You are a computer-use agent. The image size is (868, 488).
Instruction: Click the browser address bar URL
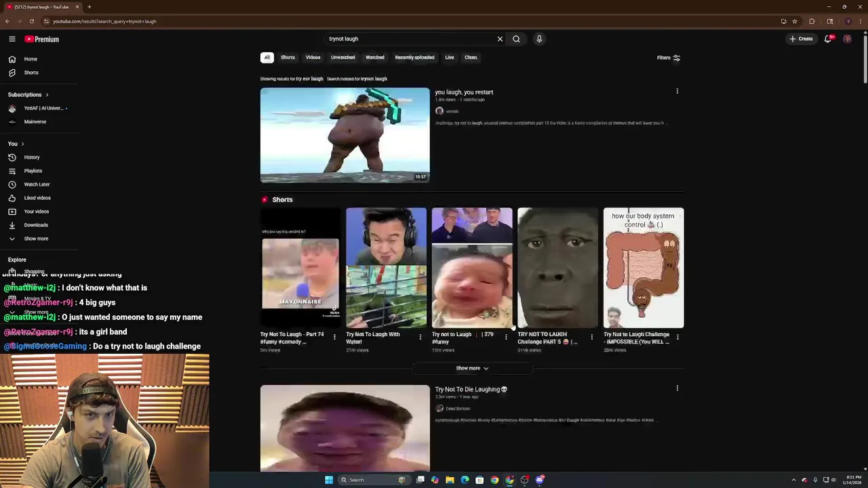pos(104,21)
